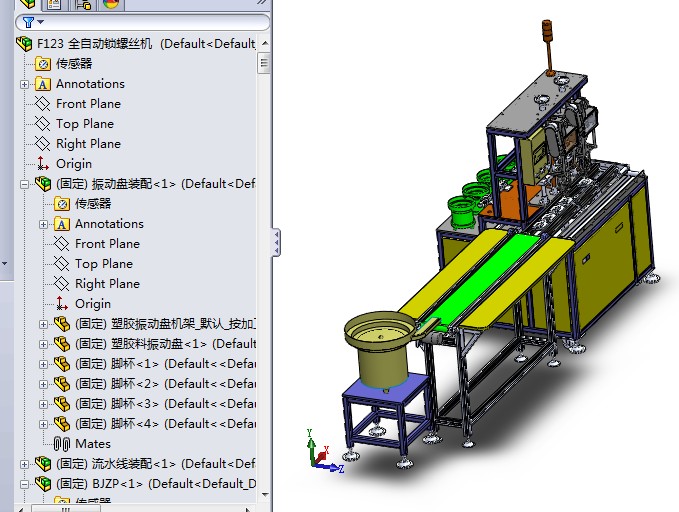679x512 pixels.
Task: Click the tree scrollbar up arrow
Action: tap(265, 43)
